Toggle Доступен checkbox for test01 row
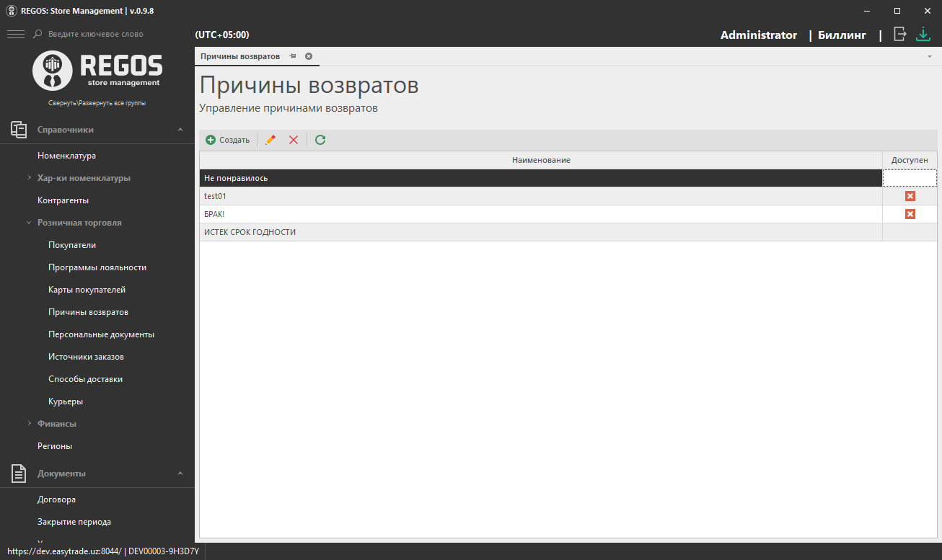942x560 pixels. click(910, 196)
